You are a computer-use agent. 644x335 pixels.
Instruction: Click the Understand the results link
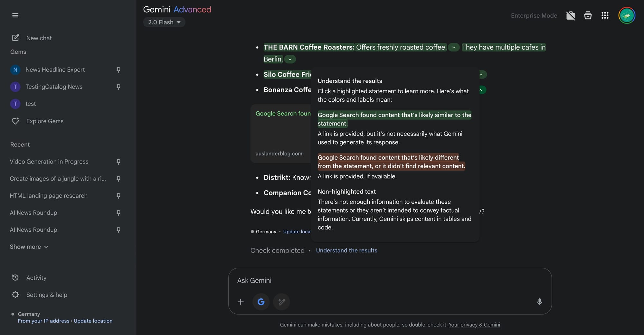click(x=346, y=250)
